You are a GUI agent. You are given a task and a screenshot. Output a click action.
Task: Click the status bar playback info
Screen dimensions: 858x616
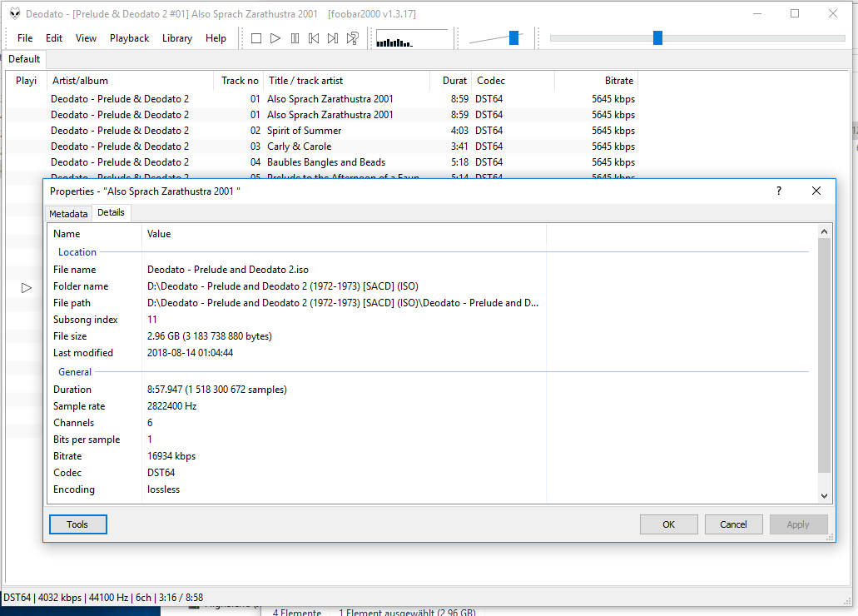(x=103, y=598)
